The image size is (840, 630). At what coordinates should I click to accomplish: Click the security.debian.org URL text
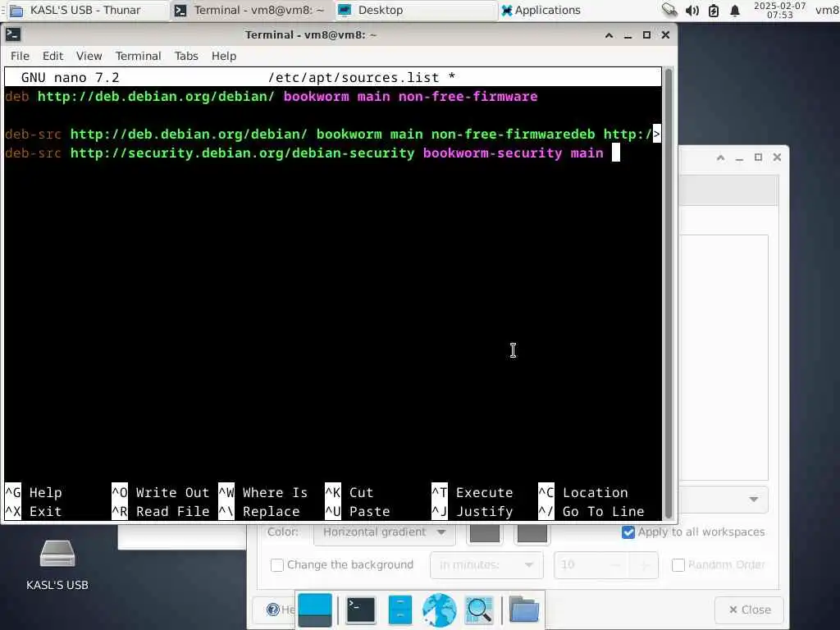click(242, 153)
